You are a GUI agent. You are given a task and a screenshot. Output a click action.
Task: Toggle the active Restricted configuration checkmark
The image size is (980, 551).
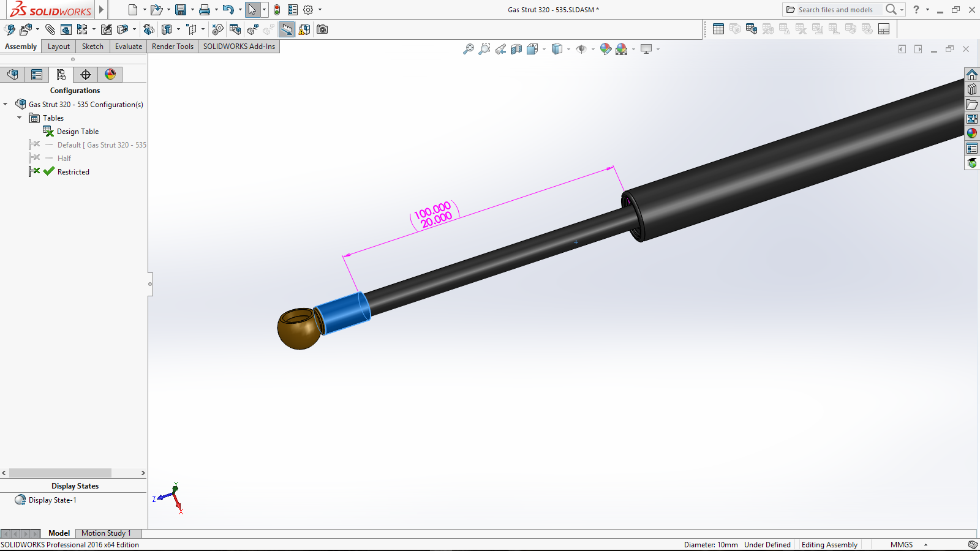(49, 172)
